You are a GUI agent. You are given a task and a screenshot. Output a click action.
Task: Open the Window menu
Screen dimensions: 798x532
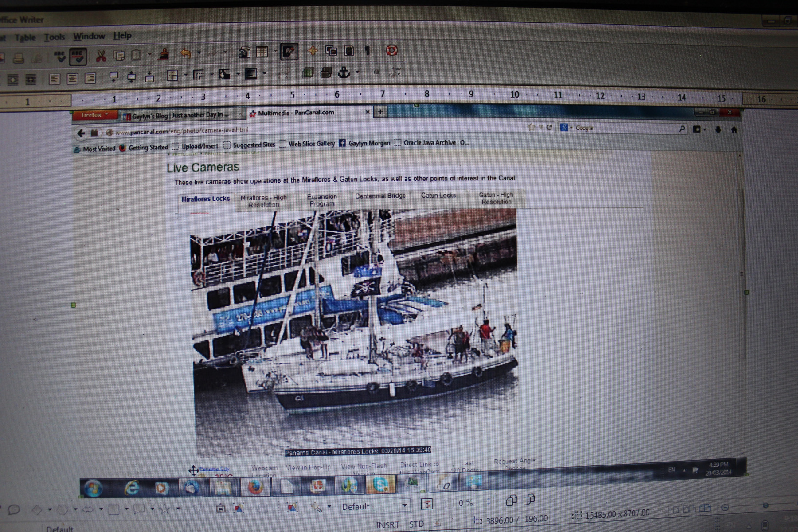tap(89, 36)
